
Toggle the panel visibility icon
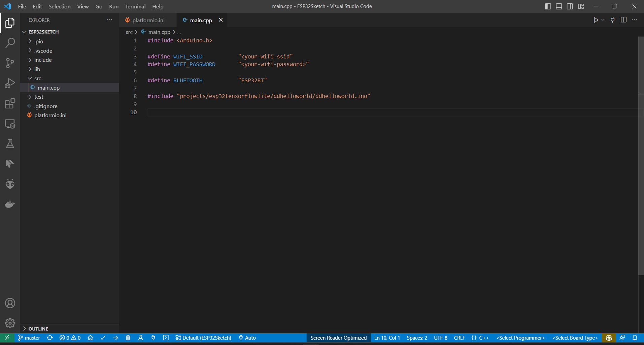(x=559, y=6)
